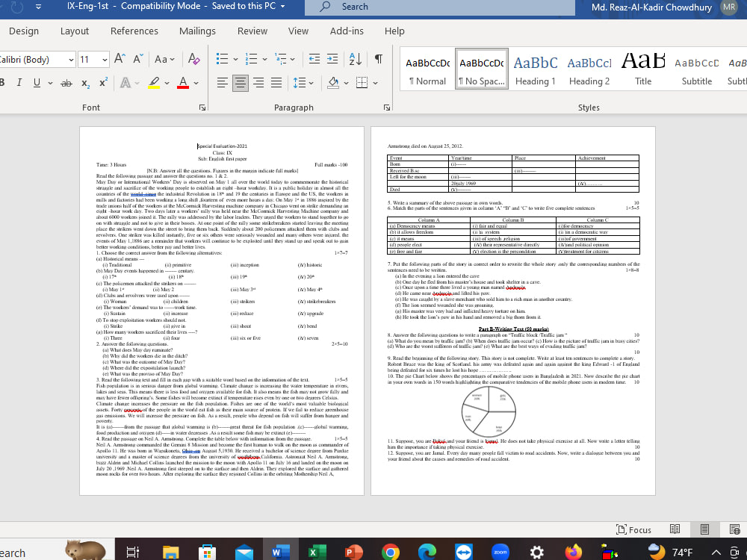
Task: Open Font dialog launcher
Action: tap(202, 108)
